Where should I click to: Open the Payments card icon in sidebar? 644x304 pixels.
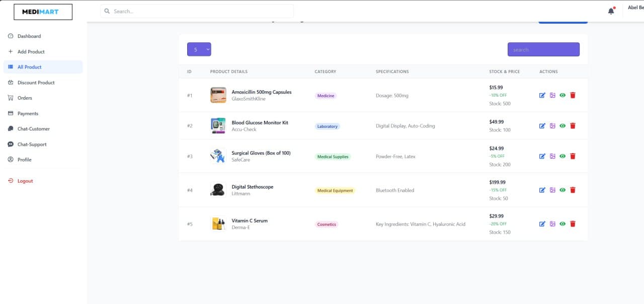coord(11,113)
